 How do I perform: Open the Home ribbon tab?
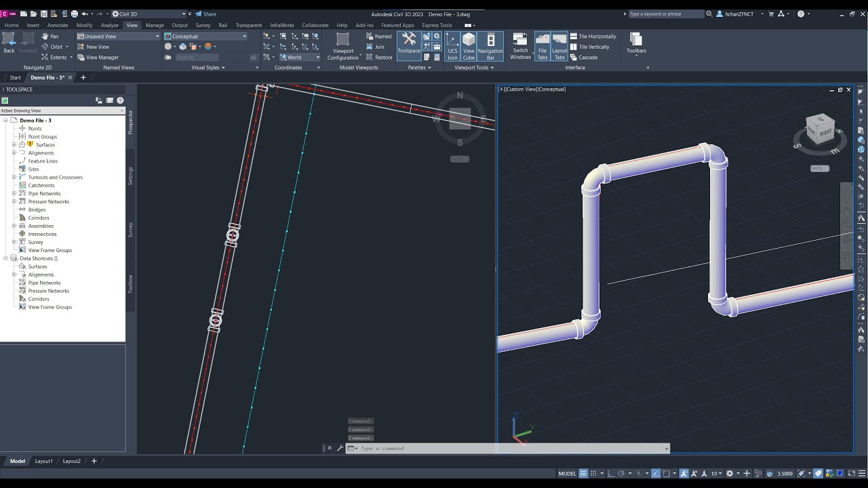tap(12, 26)
